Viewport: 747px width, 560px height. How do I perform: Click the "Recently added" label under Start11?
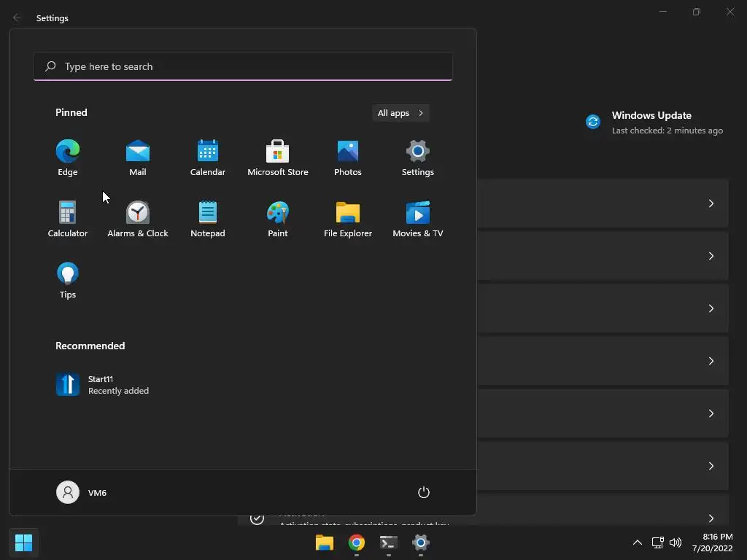[x=118, y=391]
